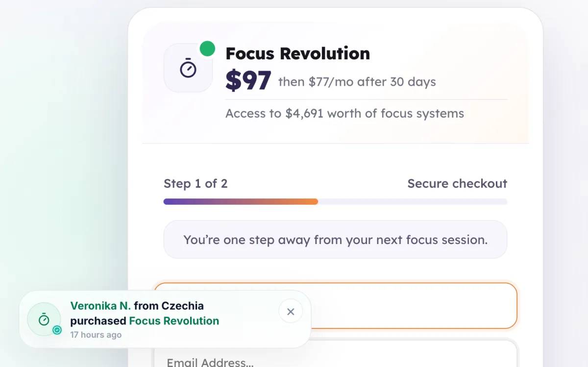Click the then $77/mo after 30 days text
The height and width of the screenshot is (367, 588).
[x=357, y=82]
